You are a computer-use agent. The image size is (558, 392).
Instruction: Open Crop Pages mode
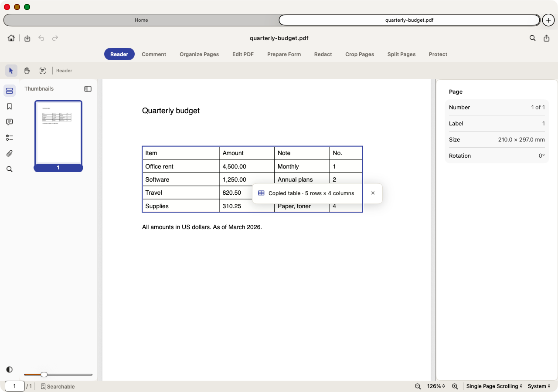point(360,54)
